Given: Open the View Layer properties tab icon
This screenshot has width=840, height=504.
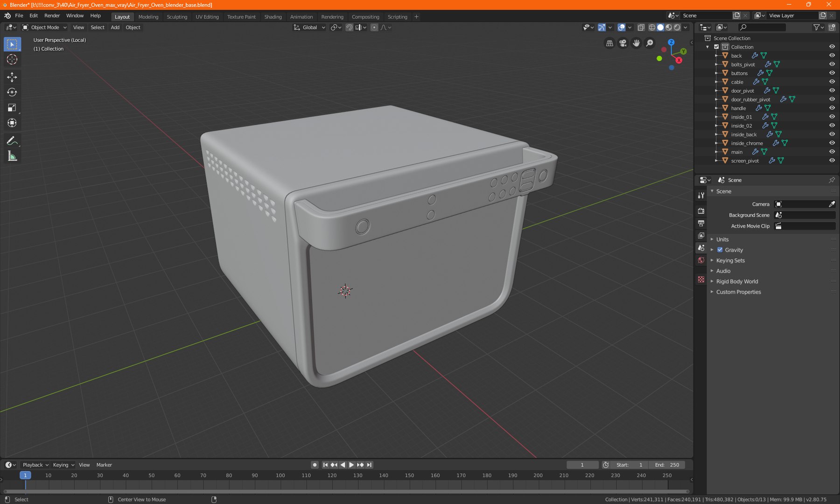Looking at the screenshot, I should pyautogui.click(x=701, y=236).
